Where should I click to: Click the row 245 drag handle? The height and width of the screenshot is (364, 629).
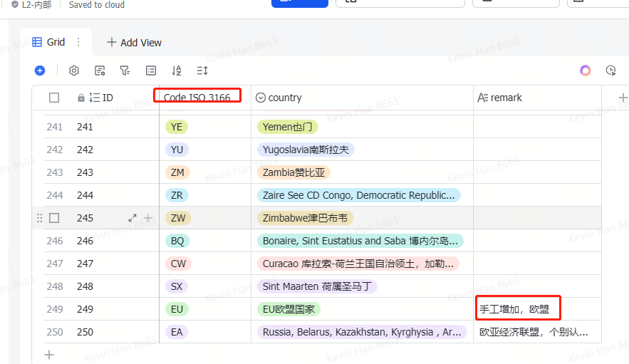tap(39, 218)
